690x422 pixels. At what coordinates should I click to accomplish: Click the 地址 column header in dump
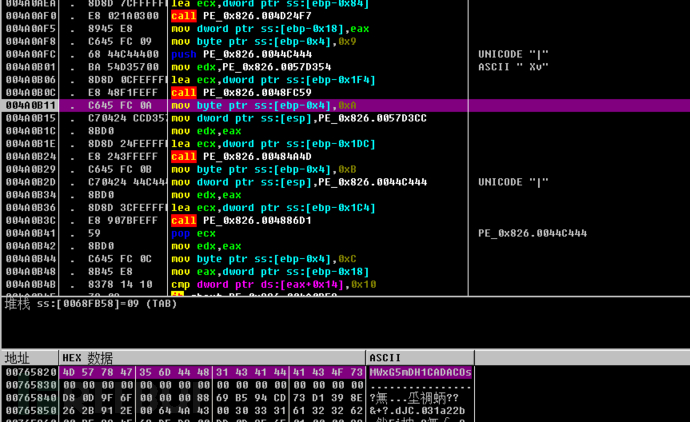[x=30, y=358]
